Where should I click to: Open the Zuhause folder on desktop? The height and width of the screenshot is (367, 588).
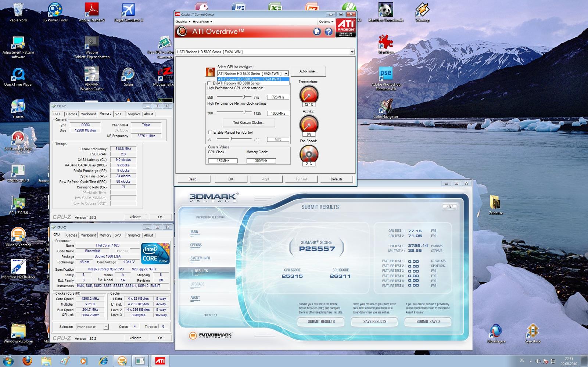496,206
